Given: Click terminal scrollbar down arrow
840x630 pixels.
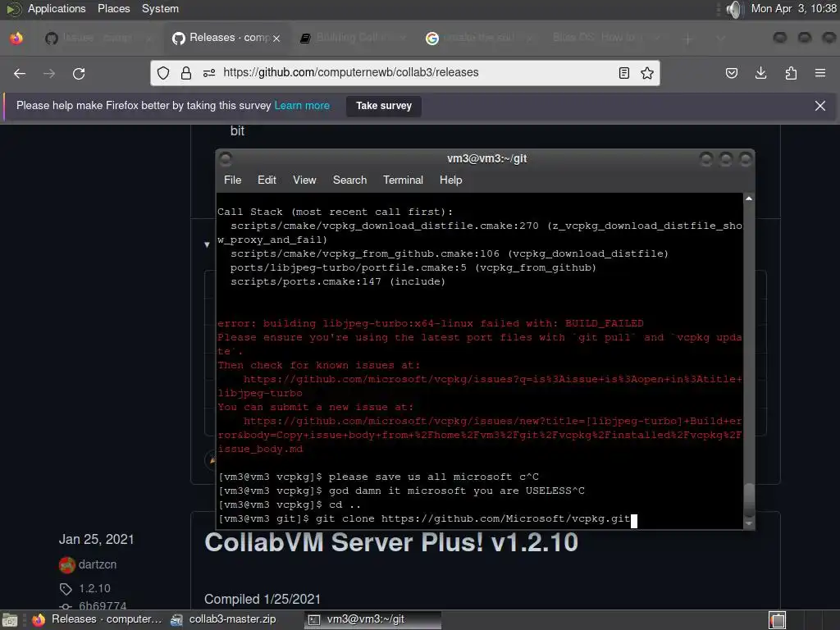Looking at the screenshot, I should (x=748, y=523).
